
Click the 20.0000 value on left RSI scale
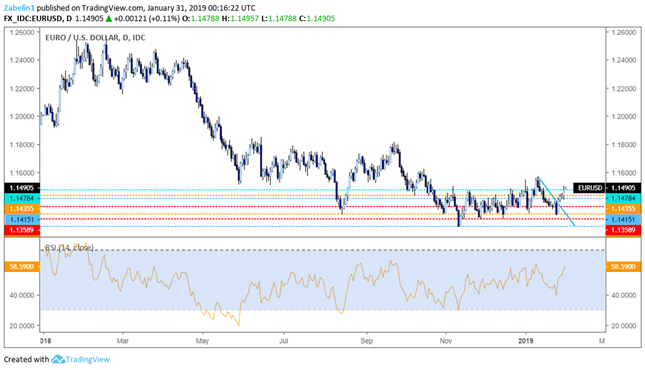22,326
